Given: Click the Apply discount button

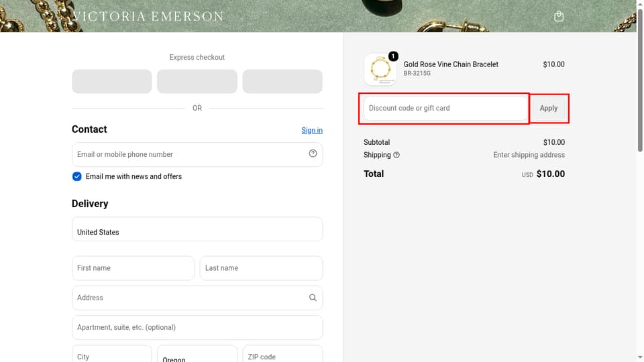Looking at the screenshot, I should (548, 109).
